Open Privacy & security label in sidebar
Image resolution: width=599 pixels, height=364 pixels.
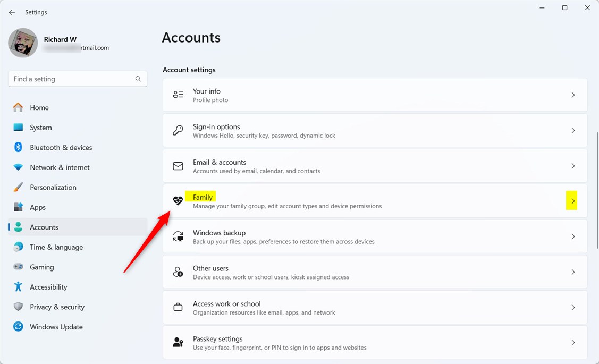57,307
